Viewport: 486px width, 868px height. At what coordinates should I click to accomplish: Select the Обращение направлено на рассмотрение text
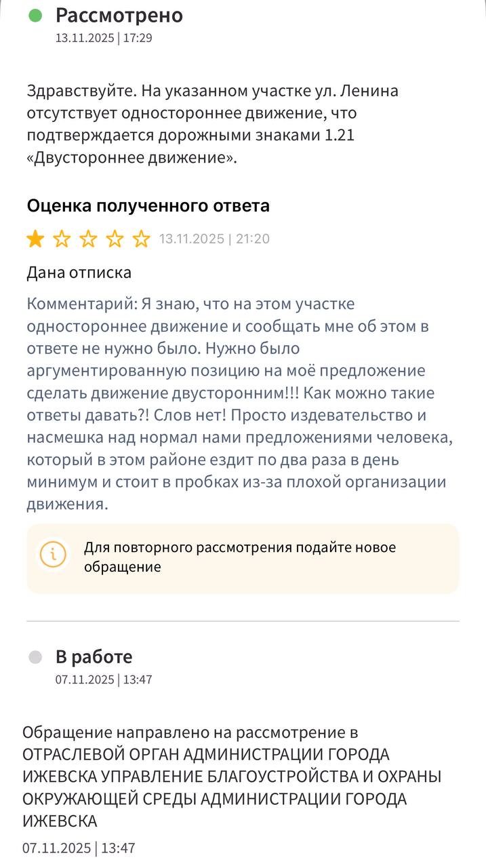tap(232, 776)
